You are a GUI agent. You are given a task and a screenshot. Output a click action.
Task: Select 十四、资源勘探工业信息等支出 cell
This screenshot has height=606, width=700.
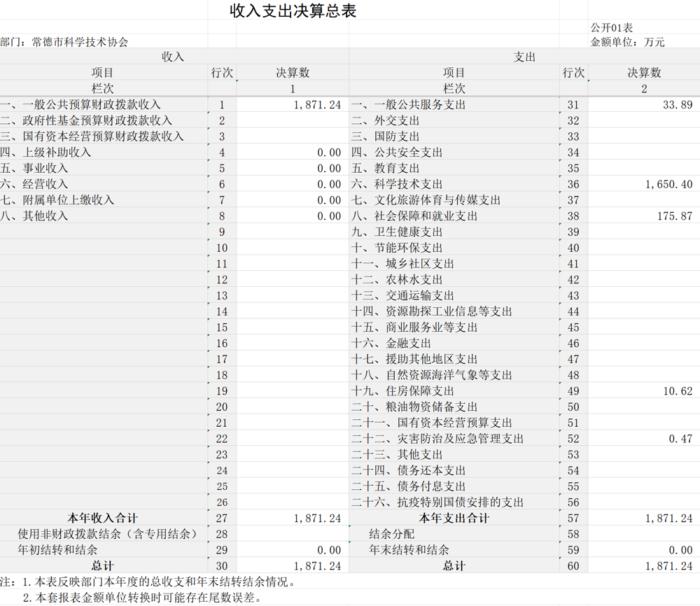(454, 311)
